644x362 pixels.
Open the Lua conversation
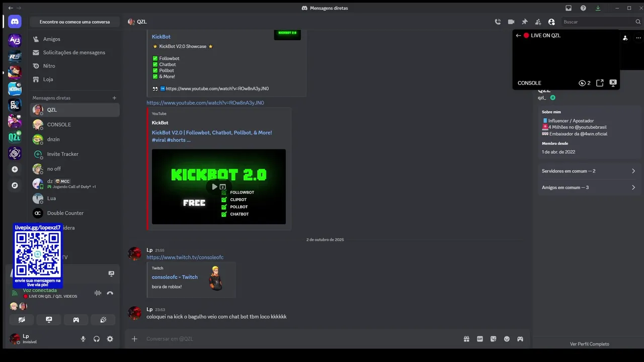point(74,199)
